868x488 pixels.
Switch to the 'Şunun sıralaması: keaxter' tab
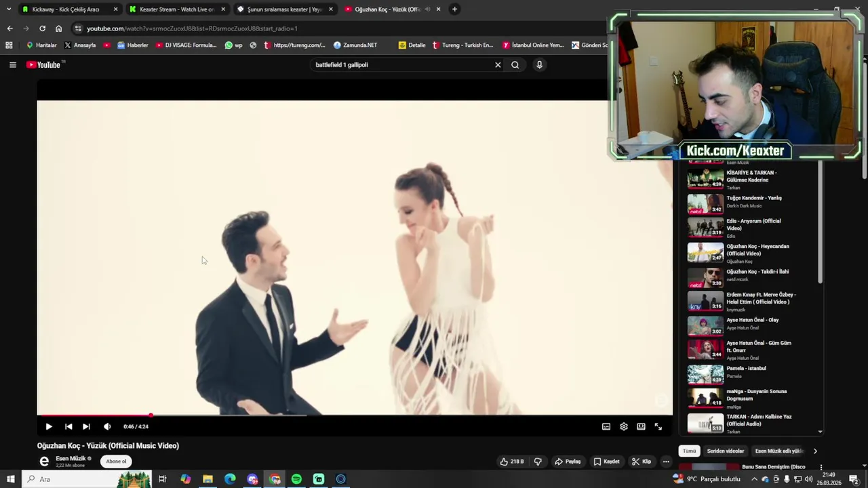click(x=283, y=9)
